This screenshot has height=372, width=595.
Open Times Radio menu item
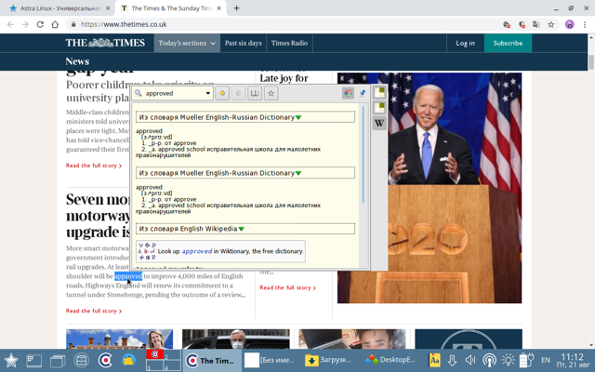point(290,43)
